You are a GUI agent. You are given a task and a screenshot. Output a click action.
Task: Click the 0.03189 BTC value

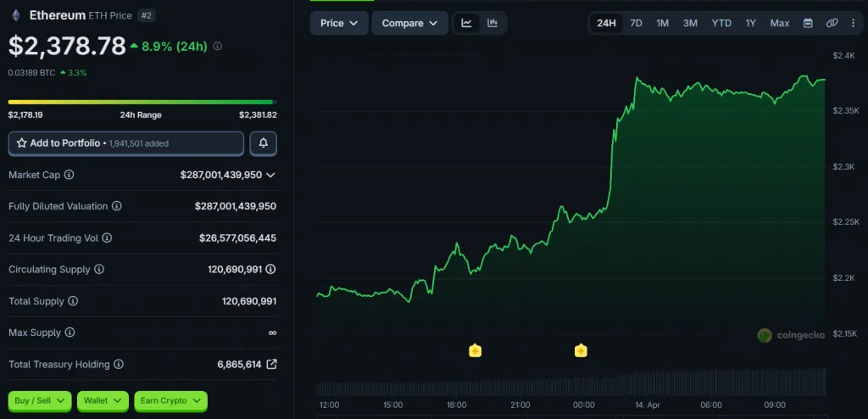pos(31,73)
